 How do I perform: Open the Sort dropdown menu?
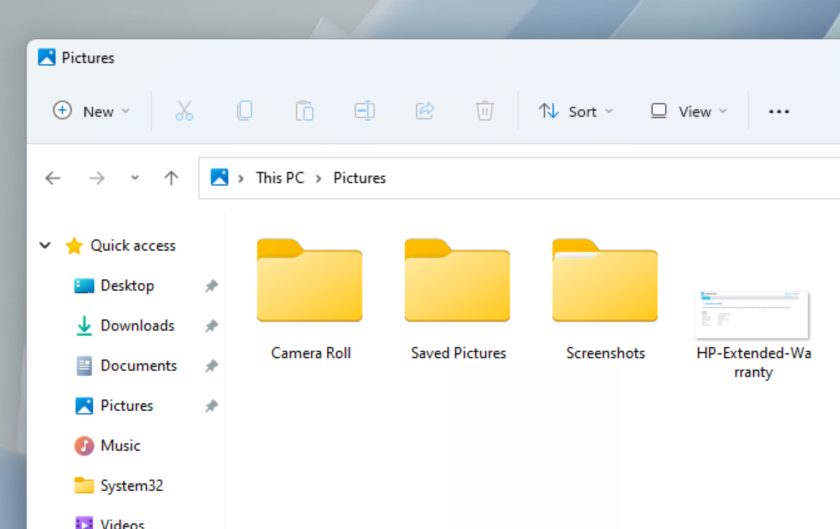(575, 111)
